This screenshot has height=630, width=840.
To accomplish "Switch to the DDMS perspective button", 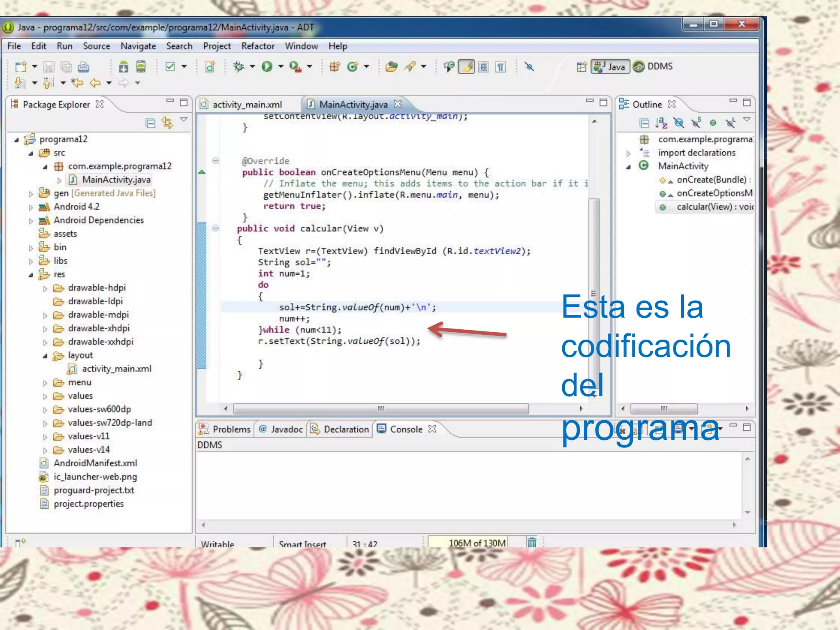I will pos(653,66).
